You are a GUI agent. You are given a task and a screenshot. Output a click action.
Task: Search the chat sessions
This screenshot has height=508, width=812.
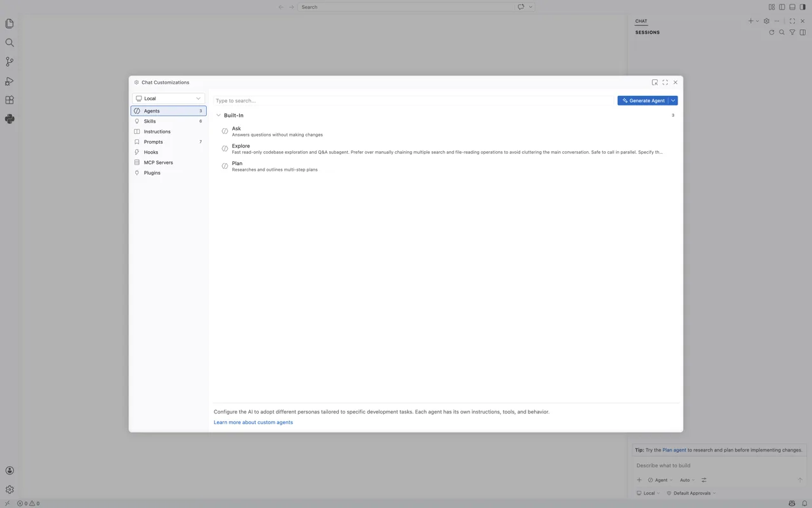tap(782, 32)
